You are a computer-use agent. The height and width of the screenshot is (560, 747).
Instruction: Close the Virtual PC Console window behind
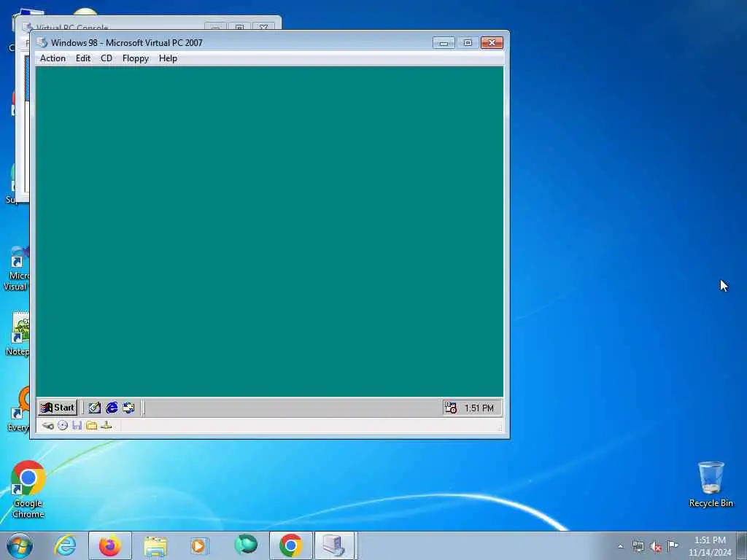coord(263,26)
